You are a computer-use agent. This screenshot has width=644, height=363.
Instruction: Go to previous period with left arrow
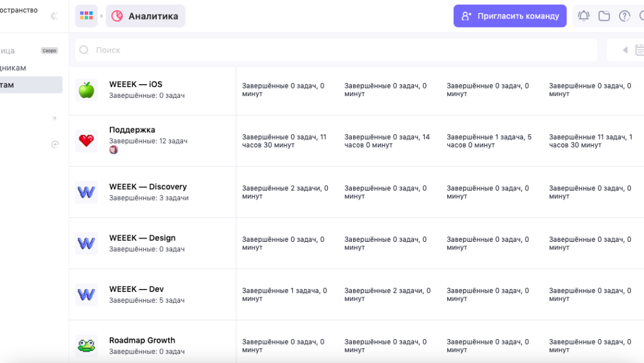coord(625,50)
